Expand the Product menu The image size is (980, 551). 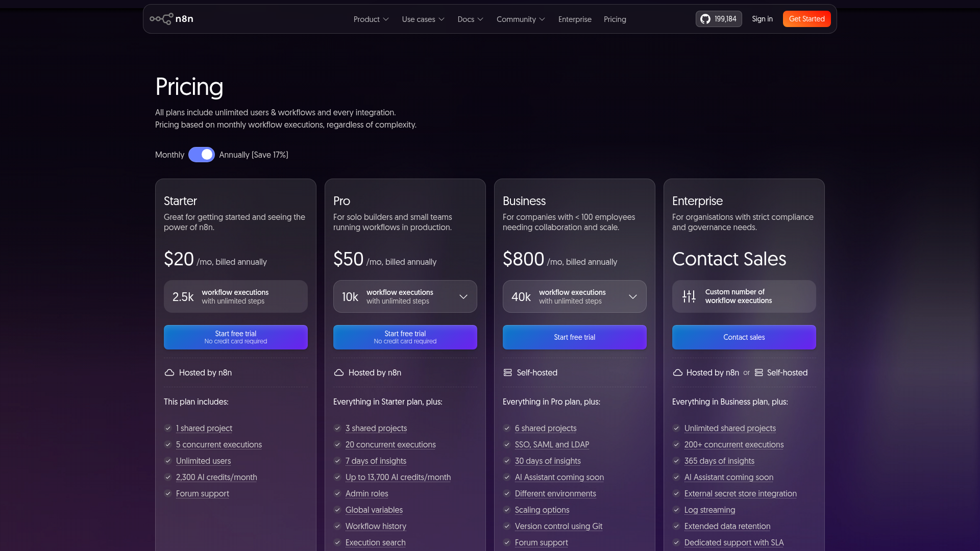371,19
